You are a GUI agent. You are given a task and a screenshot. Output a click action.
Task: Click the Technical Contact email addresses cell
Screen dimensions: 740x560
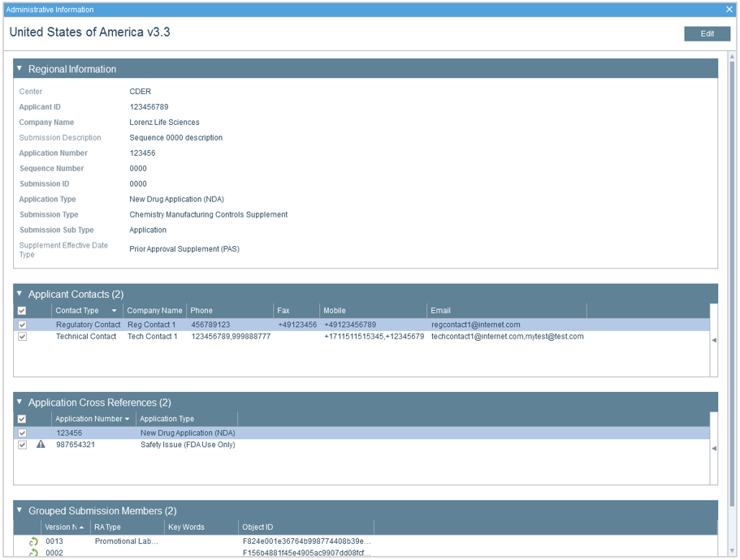coord(508,337)
